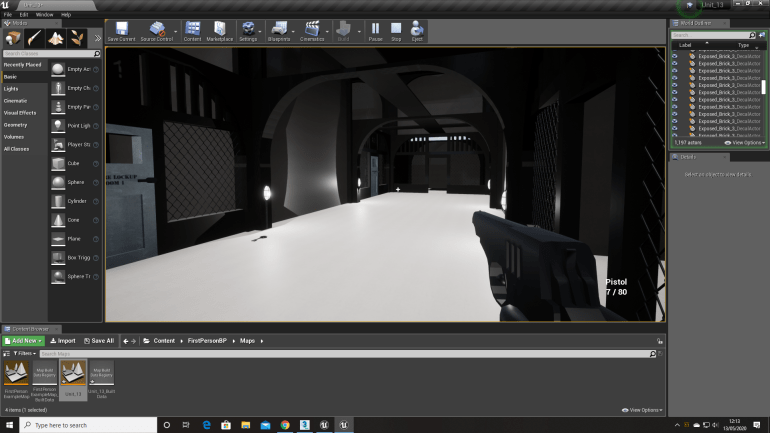This screenshot has height=433, width=770.
Task: Select the Landscape mode icon
Action: tap(55, 37)
